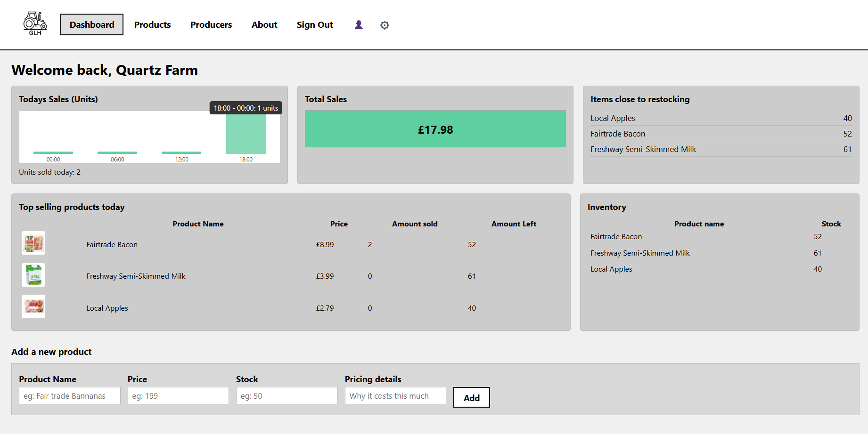868x434 pixels.
Task: Click Fairtrade Bacon name in top selling table
Action: pyautogui.click(x=112, y=245)
